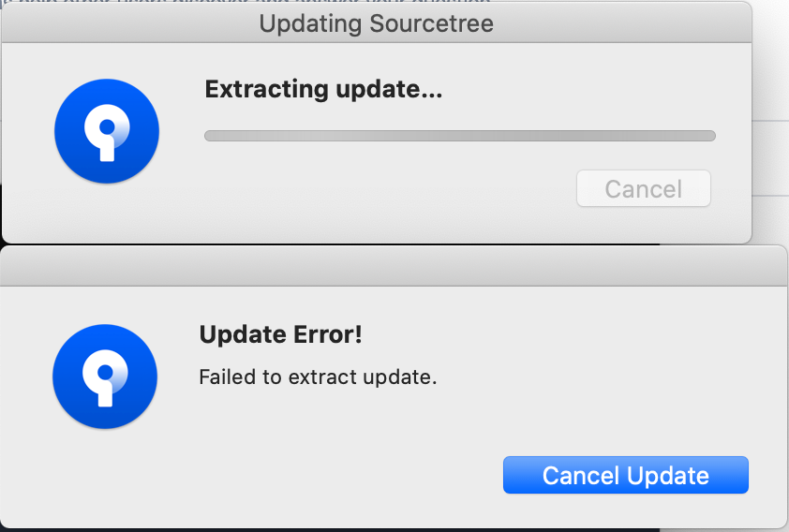
Task: Click the Sourcetree icon in the Updating dialog
Action: click(107, 131)
